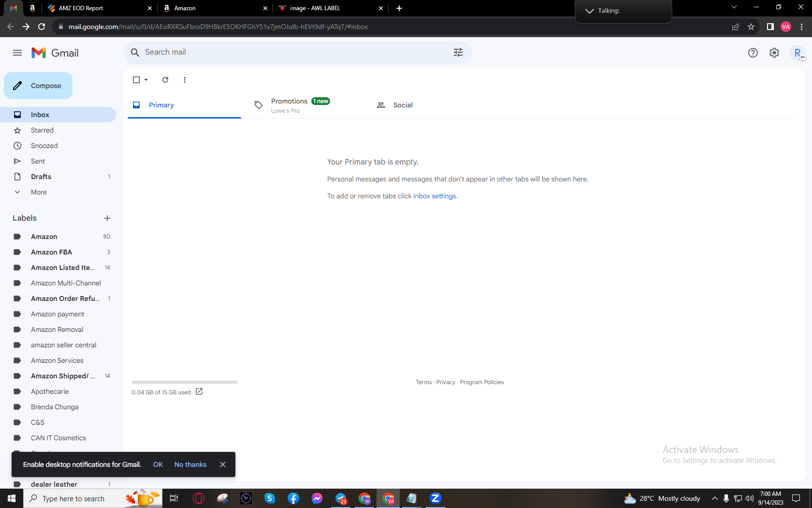Image resolution: width=812 pixels, height=508 pixels.
Task: Expand the Talking popup chevron
Action: coord(590,11)
